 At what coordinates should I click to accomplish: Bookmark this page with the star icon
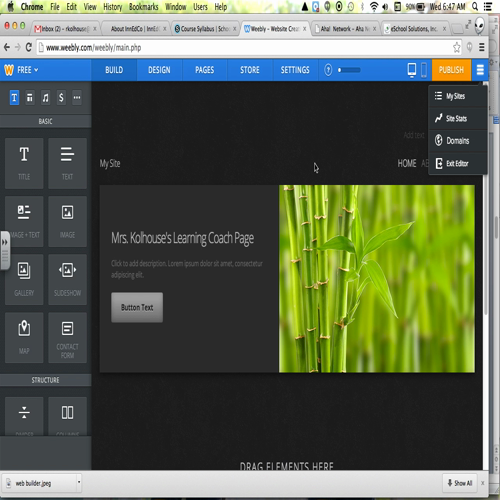point(456,48)
